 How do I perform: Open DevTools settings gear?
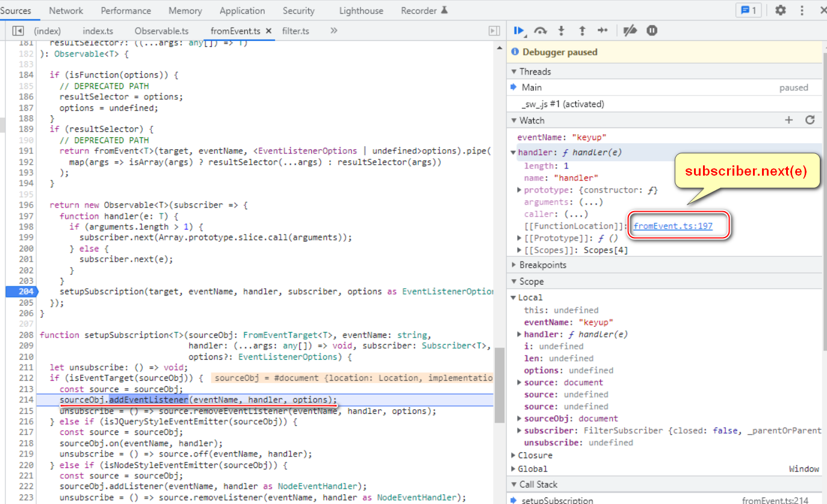781,10
